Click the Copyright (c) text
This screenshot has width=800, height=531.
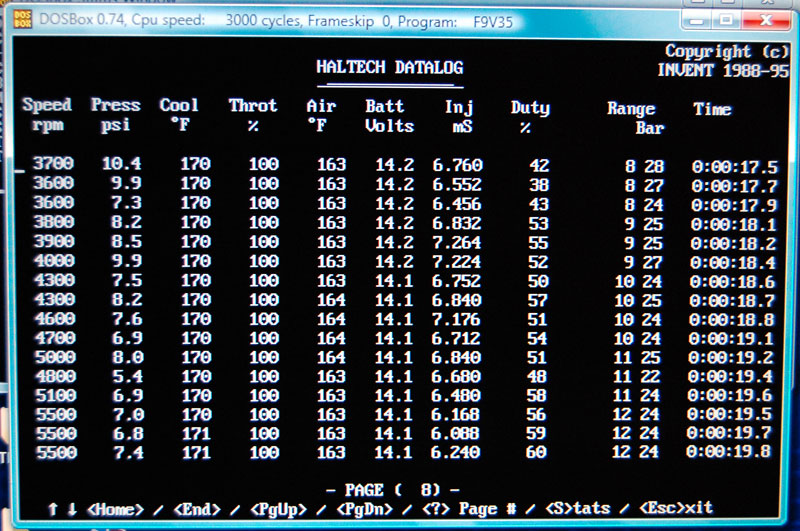pos(727,51)
